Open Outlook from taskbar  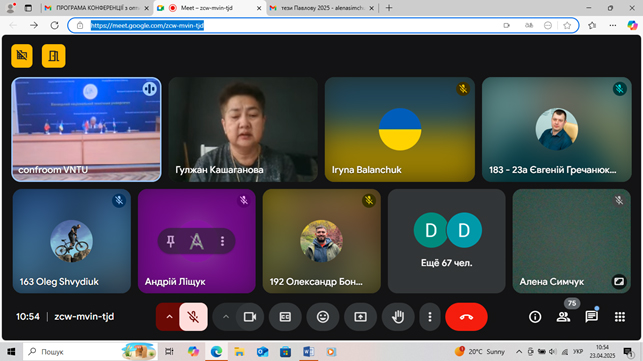(x=262, y=352)
